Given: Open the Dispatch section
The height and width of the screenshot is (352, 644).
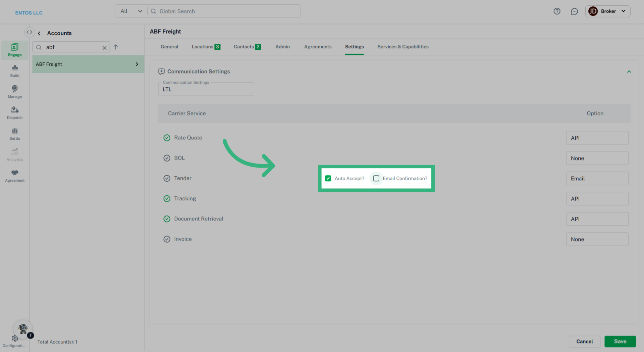Looking at the screenshot, I should coord(14,113).
